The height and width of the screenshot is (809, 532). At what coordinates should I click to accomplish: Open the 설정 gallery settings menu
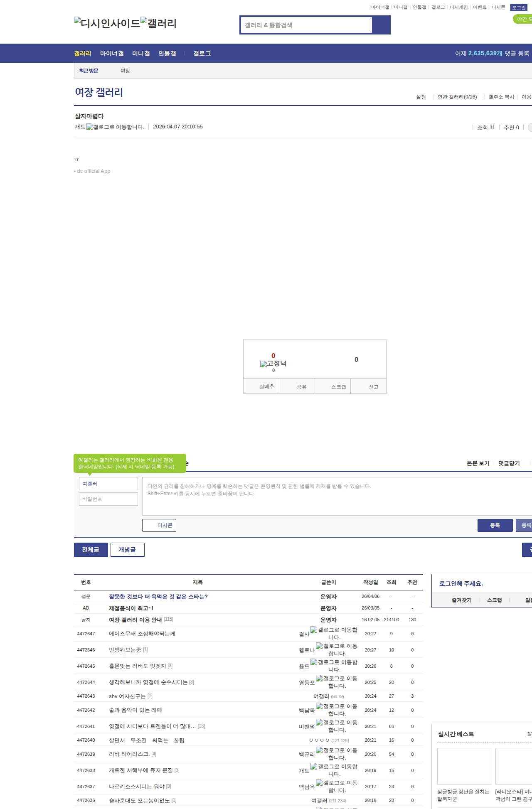pos(421,97)
